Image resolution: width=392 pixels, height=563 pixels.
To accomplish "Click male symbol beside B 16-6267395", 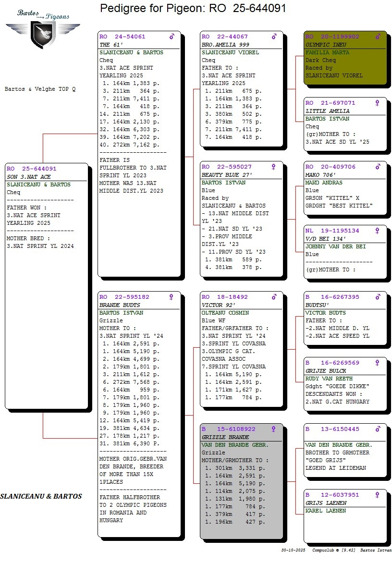I will 378,297.
